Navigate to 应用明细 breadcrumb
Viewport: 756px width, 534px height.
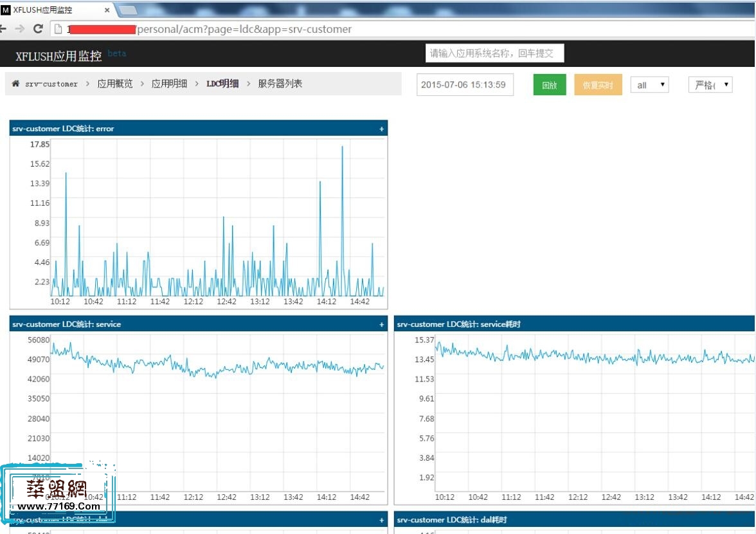[x=169, y=84]
